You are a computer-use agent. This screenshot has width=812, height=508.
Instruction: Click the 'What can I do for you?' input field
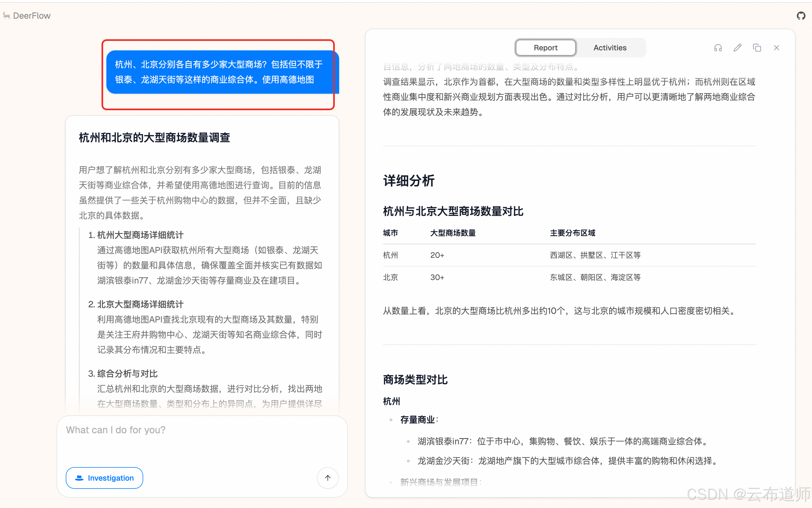point(116,430)
